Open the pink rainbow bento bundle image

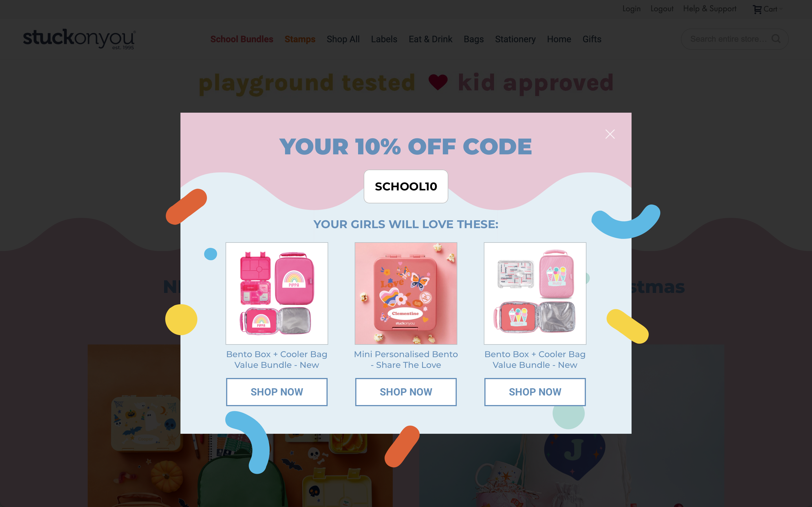(x=277, y=293)
